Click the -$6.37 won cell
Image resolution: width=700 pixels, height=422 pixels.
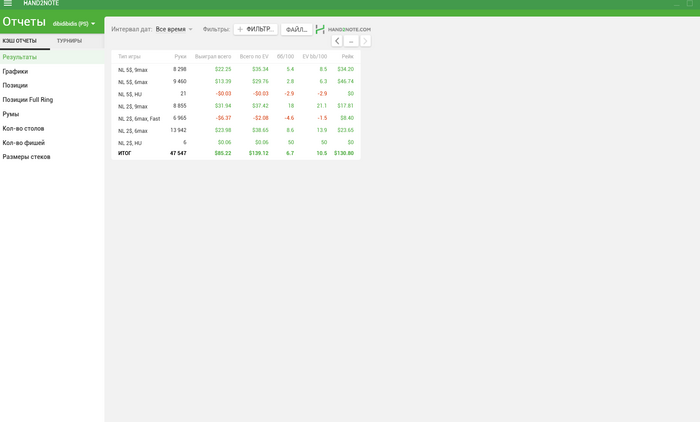click(x=223, y=118)
